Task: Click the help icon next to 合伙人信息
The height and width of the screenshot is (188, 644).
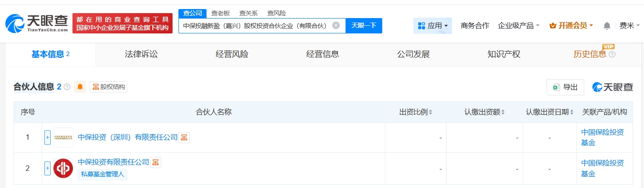Action: (67, 87)
